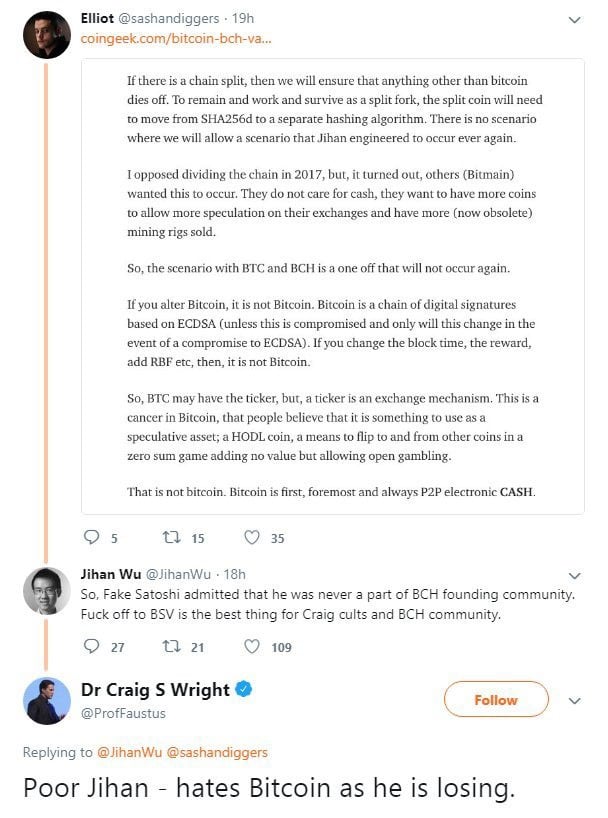608x818 pixels.
Task: Open the 19h timestamp on Elliot's tweet
Action: [243, 18]
